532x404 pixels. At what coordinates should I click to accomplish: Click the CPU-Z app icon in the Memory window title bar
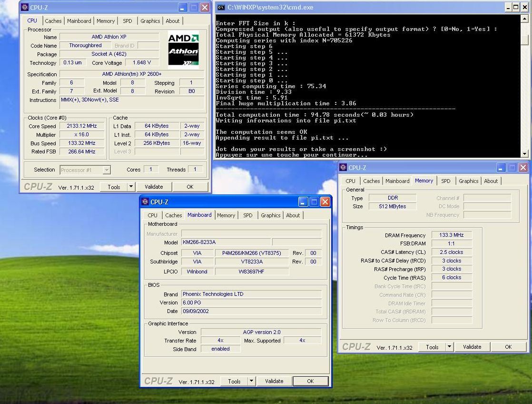click(343, 167)
